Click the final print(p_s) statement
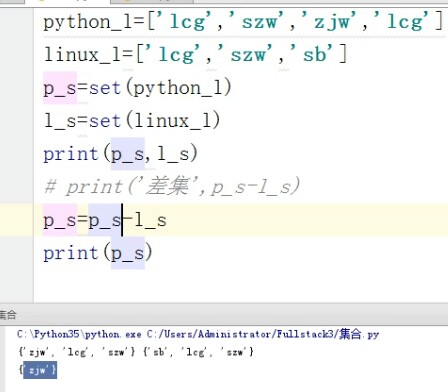This screenshot has height=392, width=448. click(98, 253)
